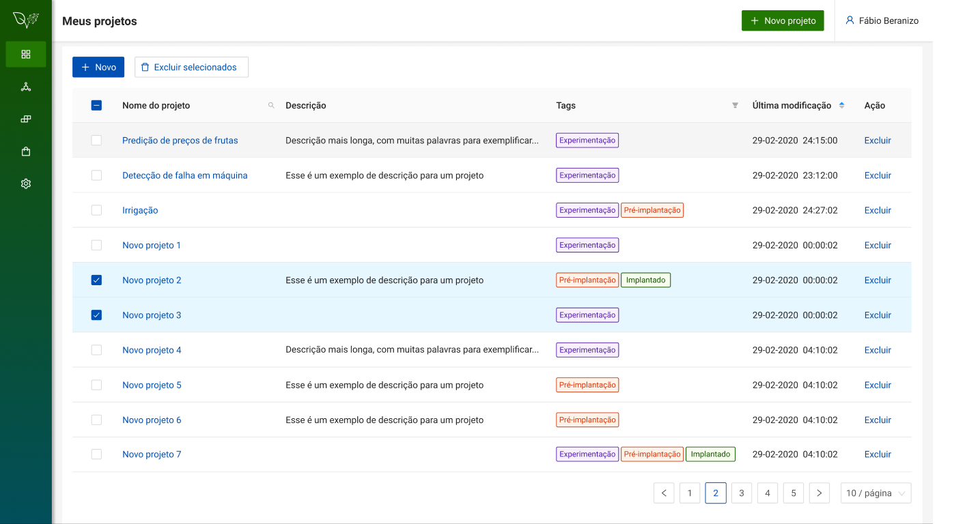The height and width of the screenshot is (524, 980).
Task: Click Excluir for Novo projeto 7
Action: [878, 454]
